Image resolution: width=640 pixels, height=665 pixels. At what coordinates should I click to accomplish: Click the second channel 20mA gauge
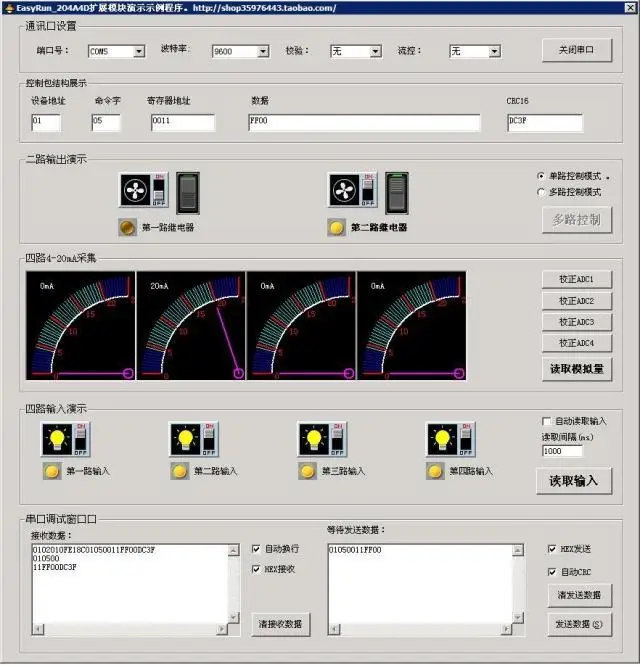click(x=191, y=326)
